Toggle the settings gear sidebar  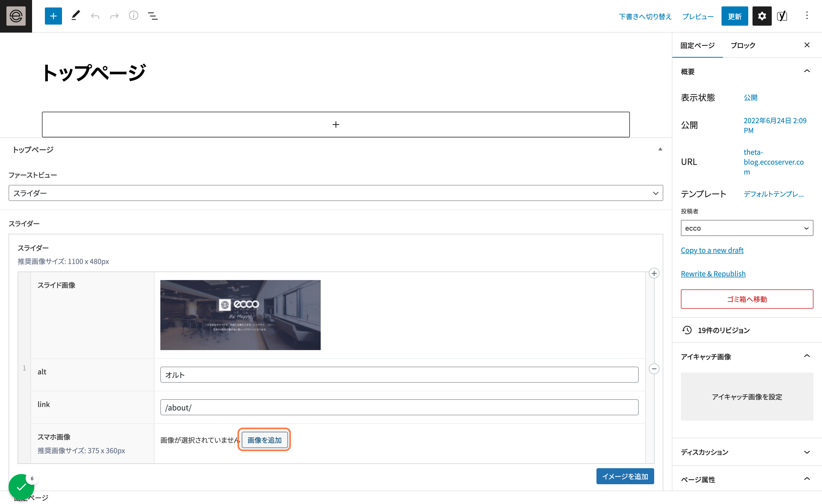762,16
